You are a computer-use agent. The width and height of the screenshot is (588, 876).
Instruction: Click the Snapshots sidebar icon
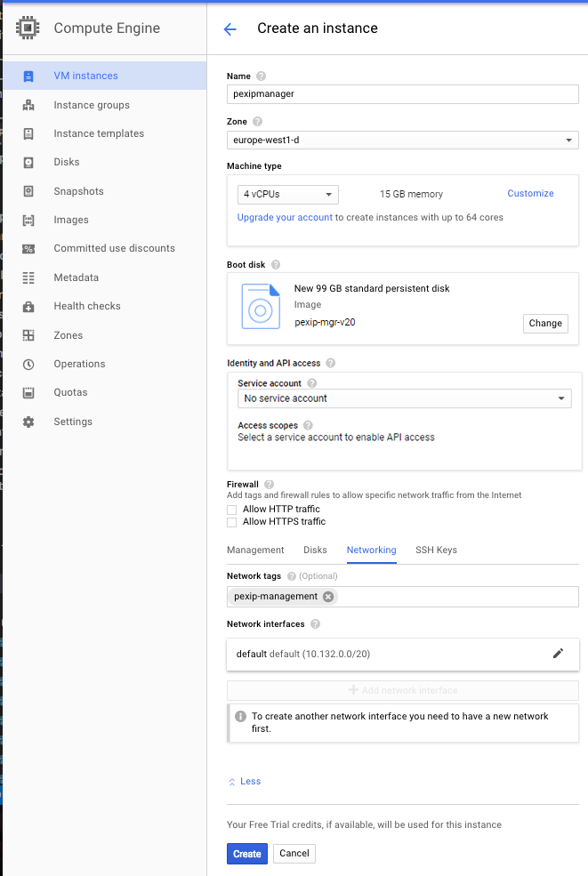pyautogui.click(x=28, y=191)
